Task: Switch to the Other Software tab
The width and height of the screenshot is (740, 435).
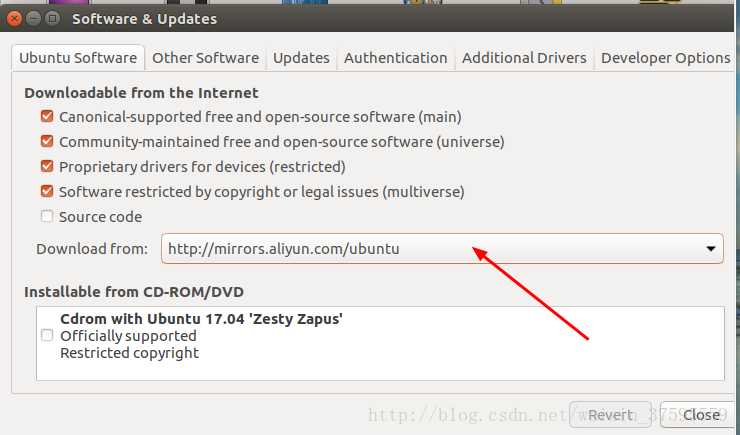Action: point(205,58)
